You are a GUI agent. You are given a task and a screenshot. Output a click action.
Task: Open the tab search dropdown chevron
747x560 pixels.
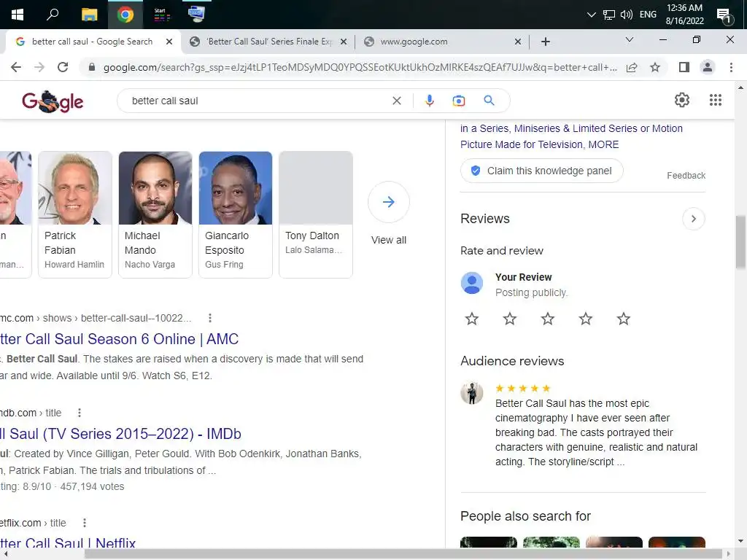point(630,39)
